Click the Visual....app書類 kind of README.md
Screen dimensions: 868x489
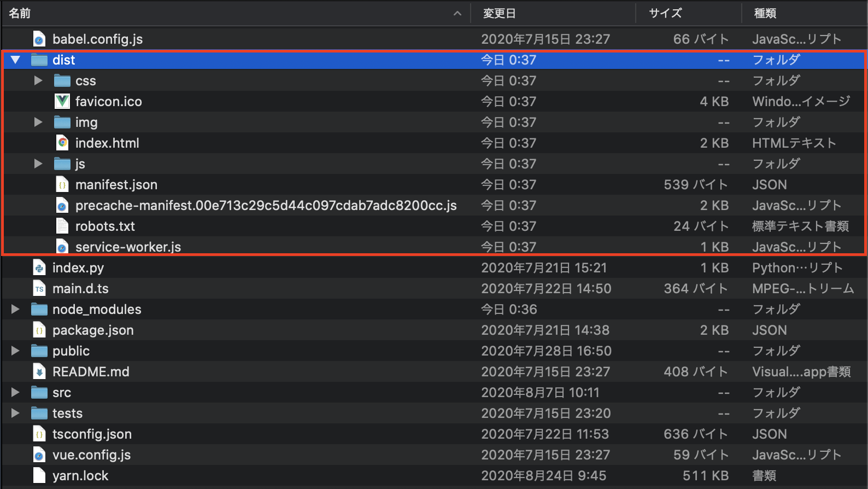pos(801,371)
